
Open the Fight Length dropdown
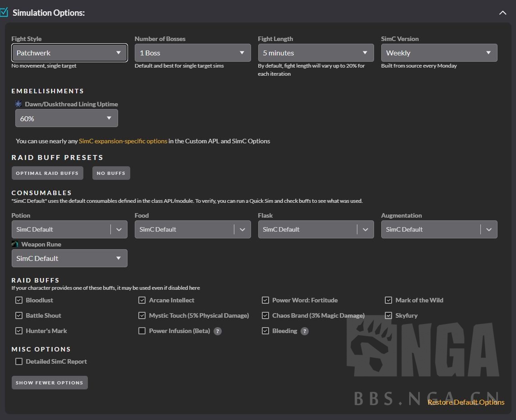click(x=315, y=53)
